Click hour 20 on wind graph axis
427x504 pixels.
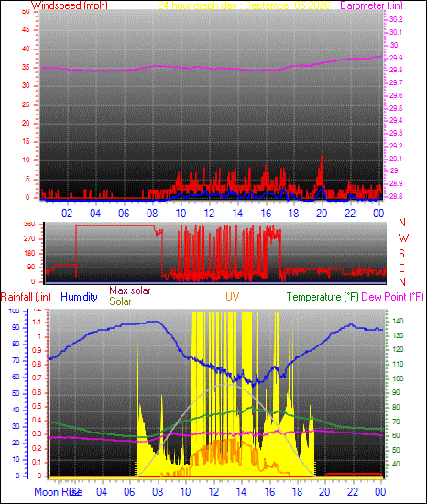(x=322, y=214)
